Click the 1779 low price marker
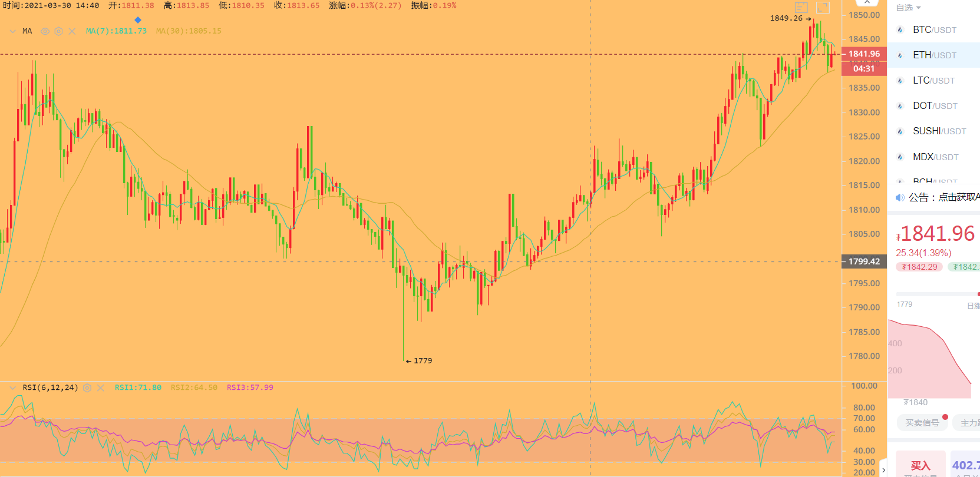Image resolution: width=980 pixels, height=477 pixels. (419, 360)
